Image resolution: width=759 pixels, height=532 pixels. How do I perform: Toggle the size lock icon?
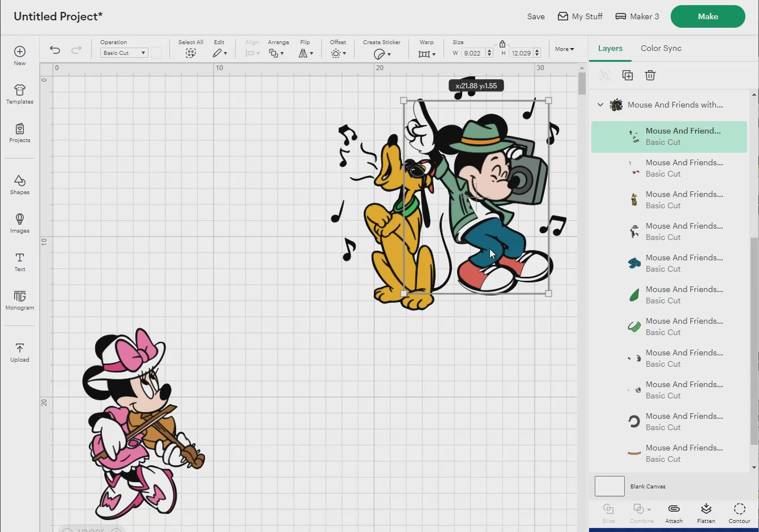coord(502,44)
